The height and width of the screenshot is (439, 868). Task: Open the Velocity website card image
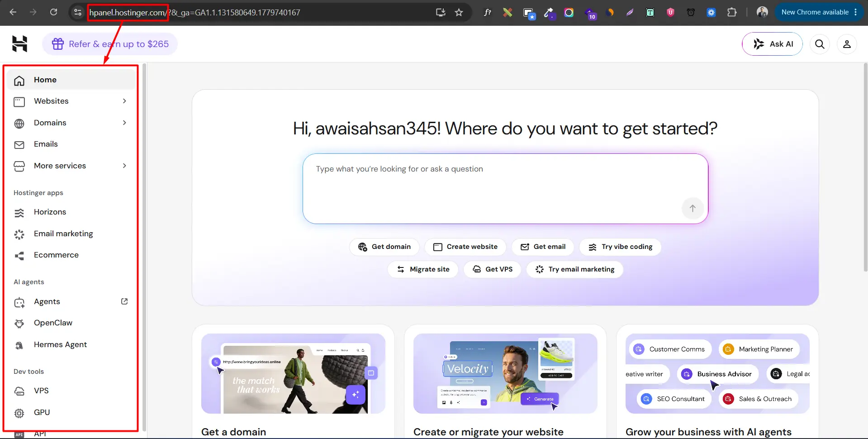pos(505,373)
